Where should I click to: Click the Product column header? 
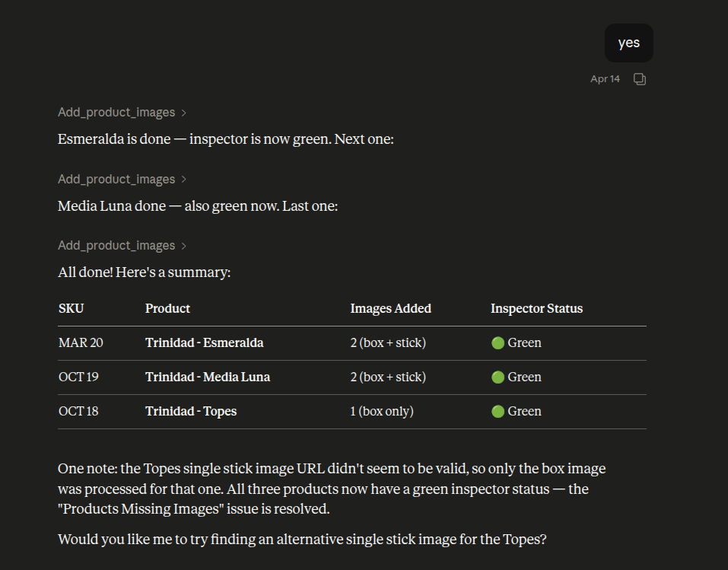pos(167,308)
